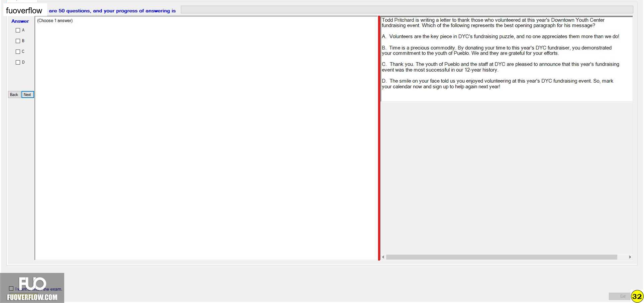Click the '50 questions' progress label
This screenshot has width=644, height=303.
[112, 11]
